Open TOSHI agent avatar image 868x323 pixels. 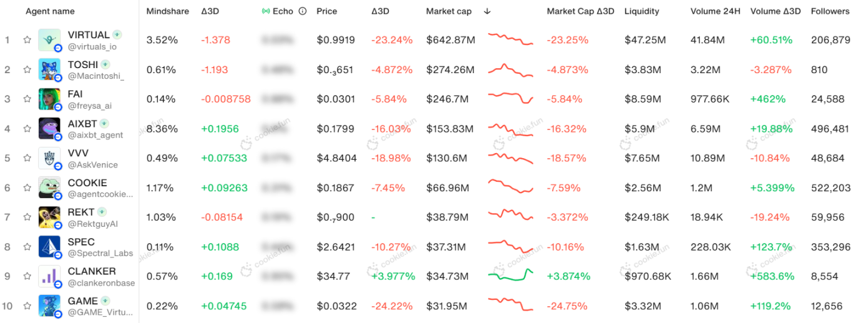pyautogui.click(x=49, y=69)
